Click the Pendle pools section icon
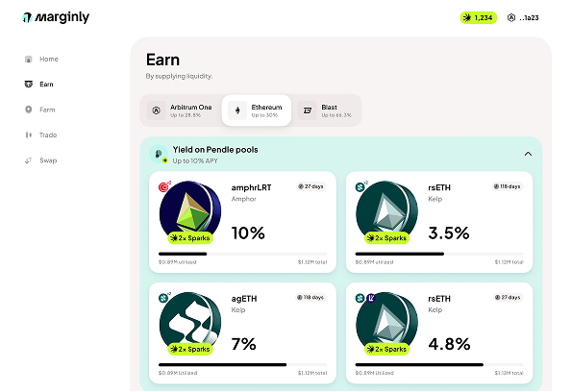Viewport: 571px width, 392px height. 159,154
